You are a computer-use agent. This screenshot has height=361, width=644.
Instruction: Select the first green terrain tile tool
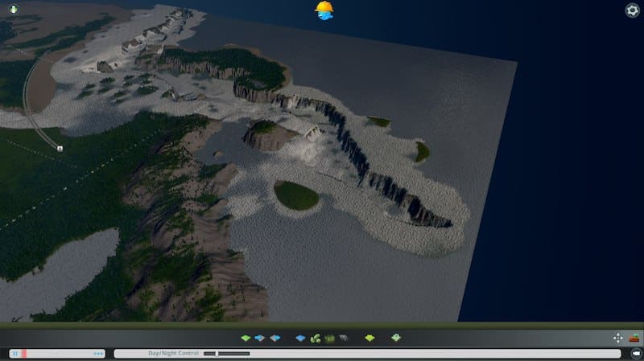[x=246, y=338]
